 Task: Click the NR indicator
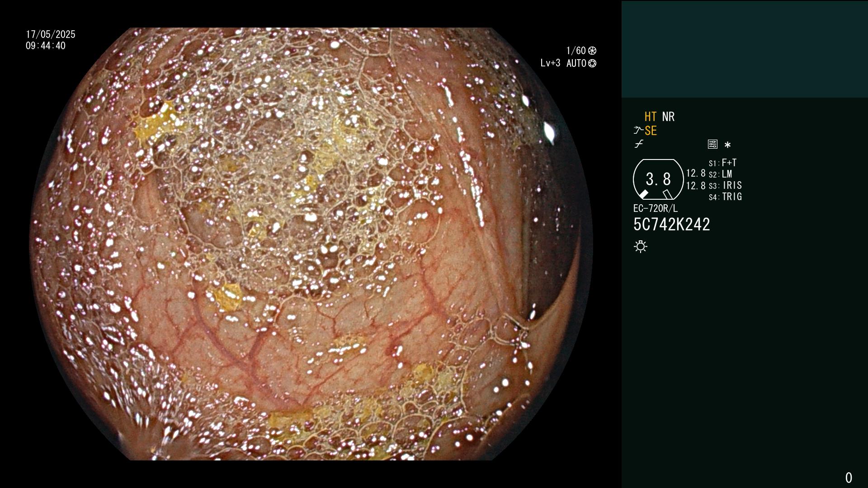[x=668, y=117]
